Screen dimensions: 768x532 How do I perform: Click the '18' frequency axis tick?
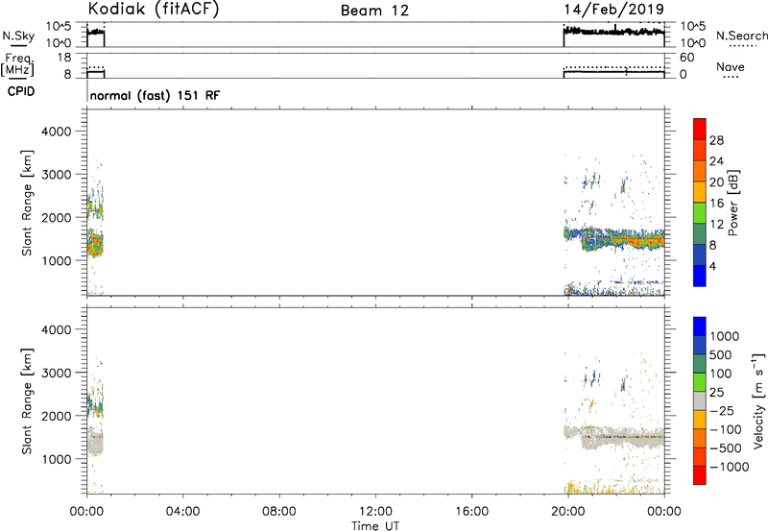tap(64, 58)
